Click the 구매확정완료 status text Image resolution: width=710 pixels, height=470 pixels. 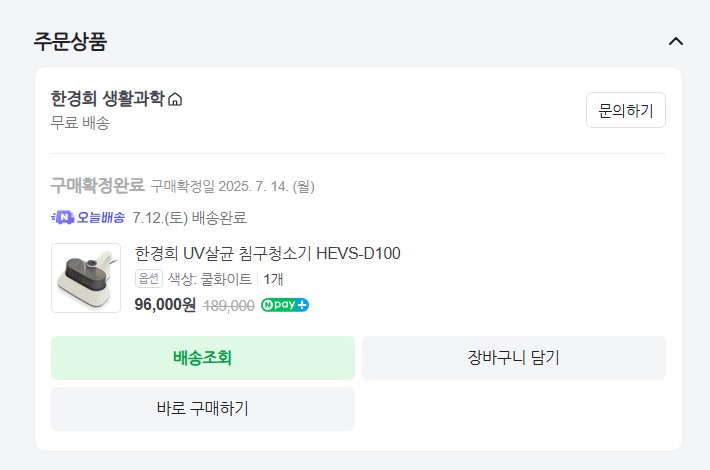pos(97,185)
